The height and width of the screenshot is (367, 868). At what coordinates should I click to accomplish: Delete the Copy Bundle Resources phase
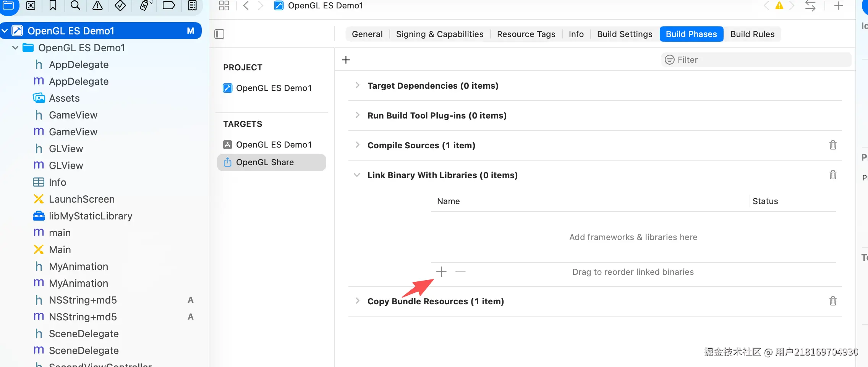833,301
